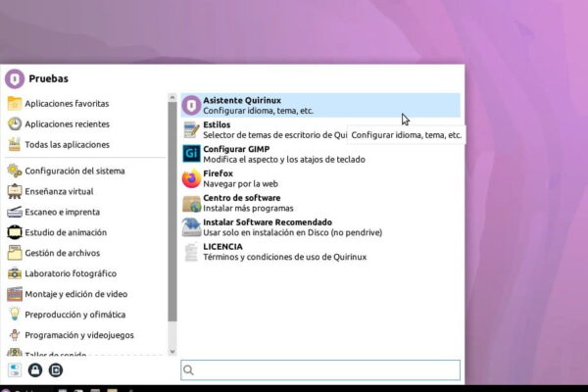Click the log out icon beside the lock
The height and width of the screenshot is (392, 588).
[x=55, y=369]
